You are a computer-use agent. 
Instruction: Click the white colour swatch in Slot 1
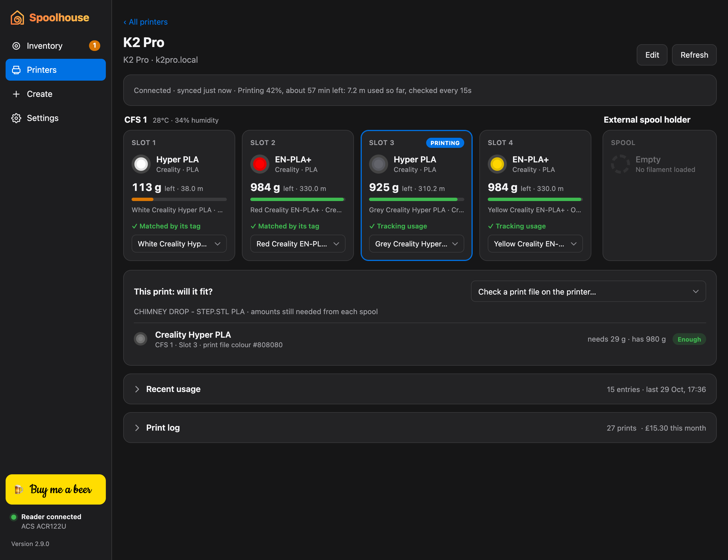pos(141,164)
